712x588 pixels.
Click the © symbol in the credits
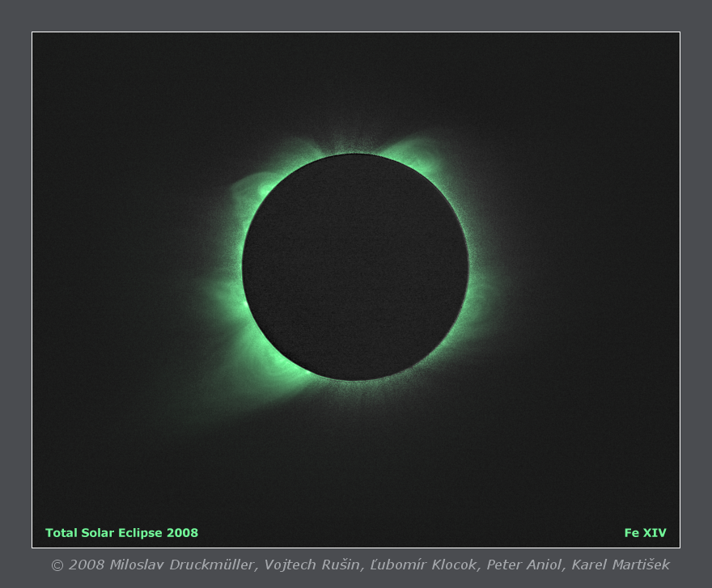(57, 565)
